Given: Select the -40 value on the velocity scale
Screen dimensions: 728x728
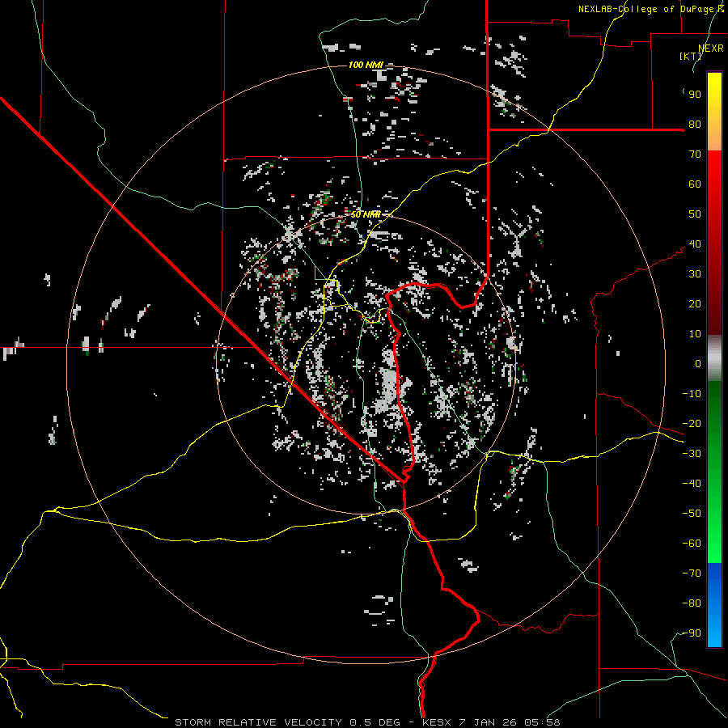Looking at the screenshot, I should coord(692,484).
